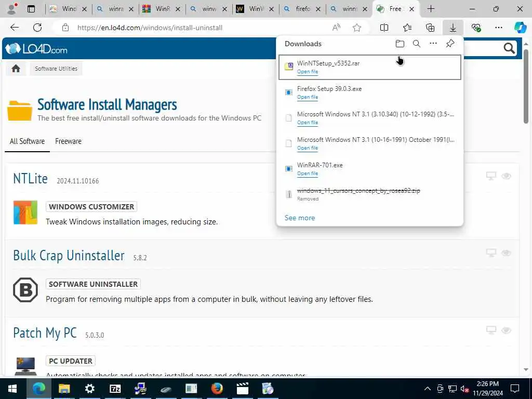
Task: Click SOFTWARE UNINSTALLER tag
Action: pyautogui.click(x=94, y=284)
